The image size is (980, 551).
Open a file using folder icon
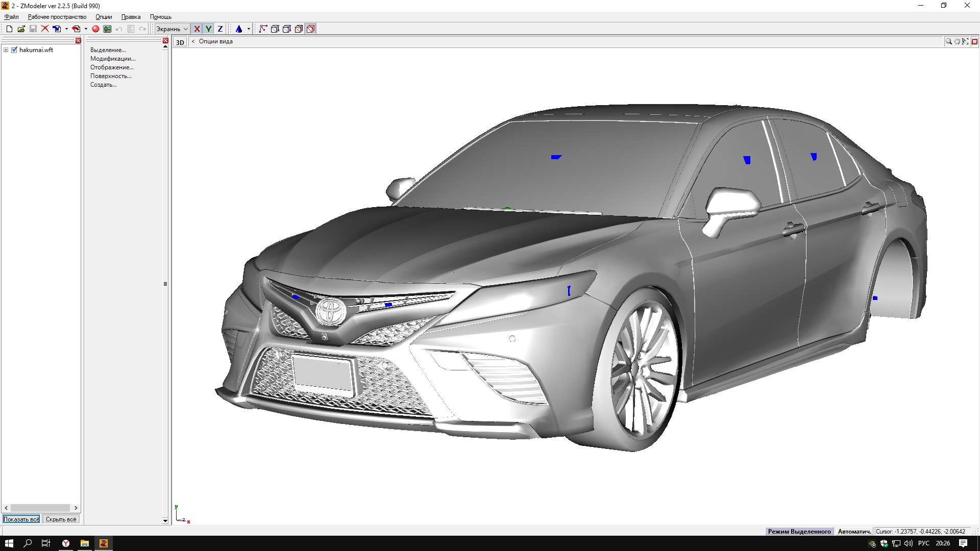click(x=21, y=29)
